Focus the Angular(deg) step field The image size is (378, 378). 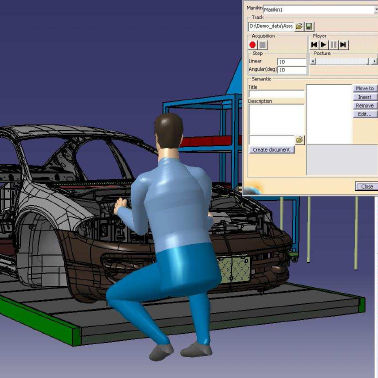point(292,70)
